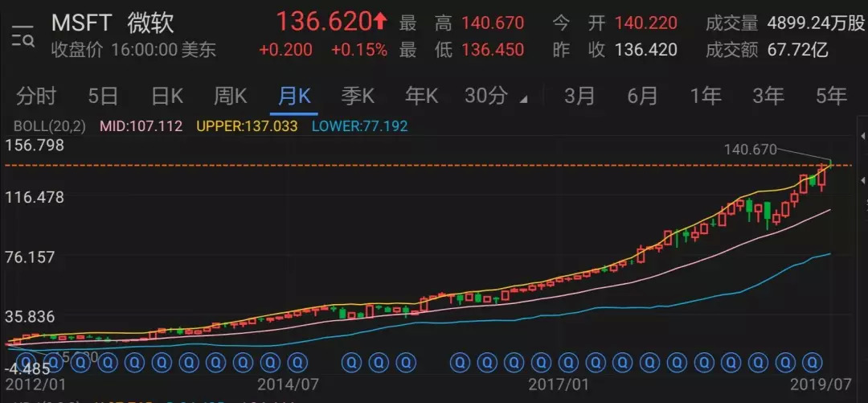Screen dimensions: 868x403
Task: Select the 月K monthly candlestick tab
Action: [294, 97]
